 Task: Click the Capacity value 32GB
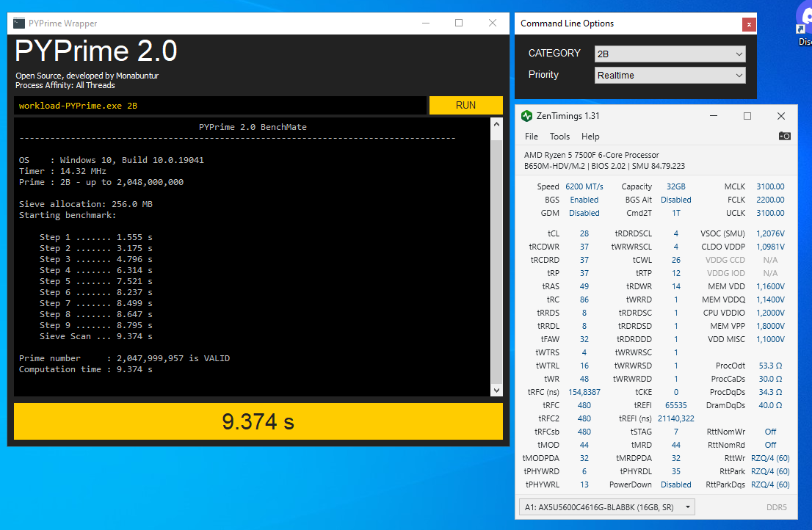point(675,186)
